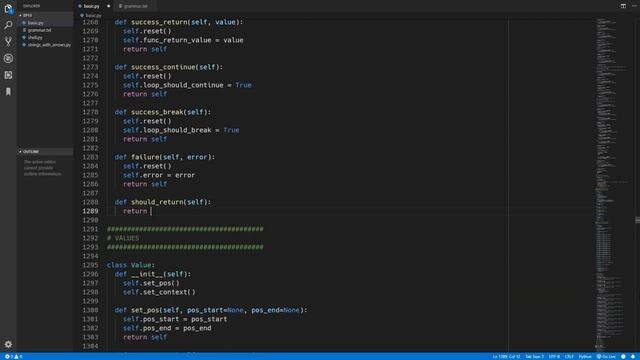Click the Explorer panel title

pos(31,6)
